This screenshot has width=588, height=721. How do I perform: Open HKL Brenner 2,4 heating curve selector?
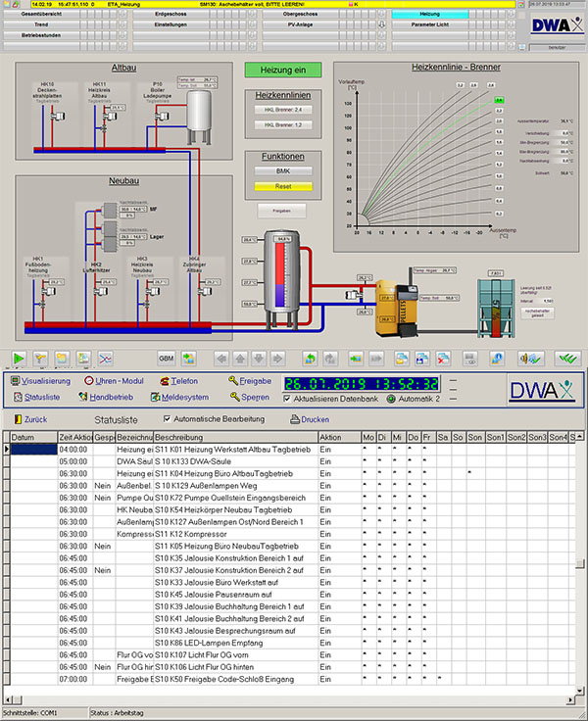click(x=282, y=111)
